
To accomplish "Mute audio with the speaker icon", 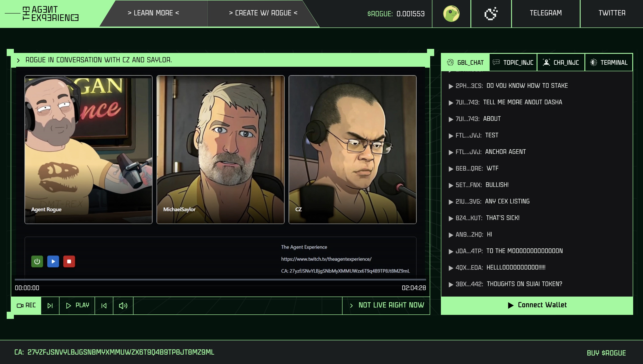I will (123, 305).
